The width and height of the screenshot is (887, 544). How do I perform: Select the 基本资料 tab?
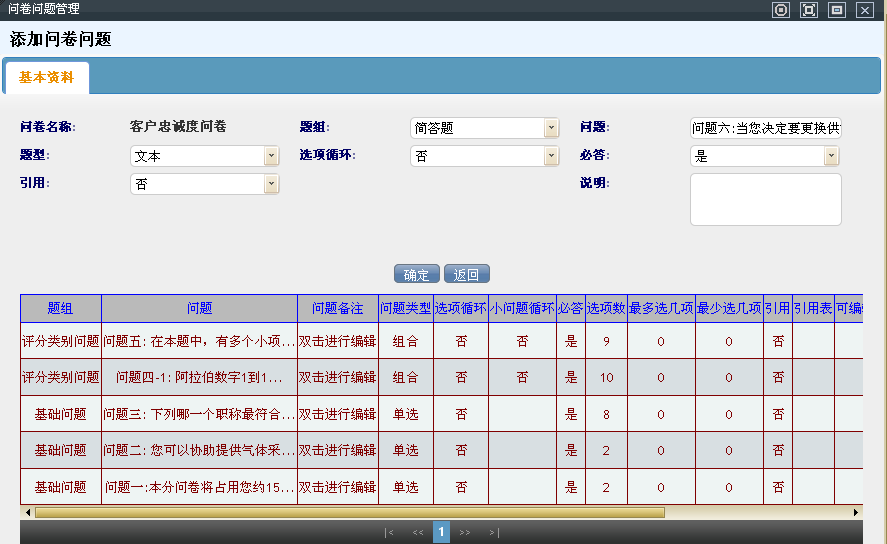[x=46, y=78]
